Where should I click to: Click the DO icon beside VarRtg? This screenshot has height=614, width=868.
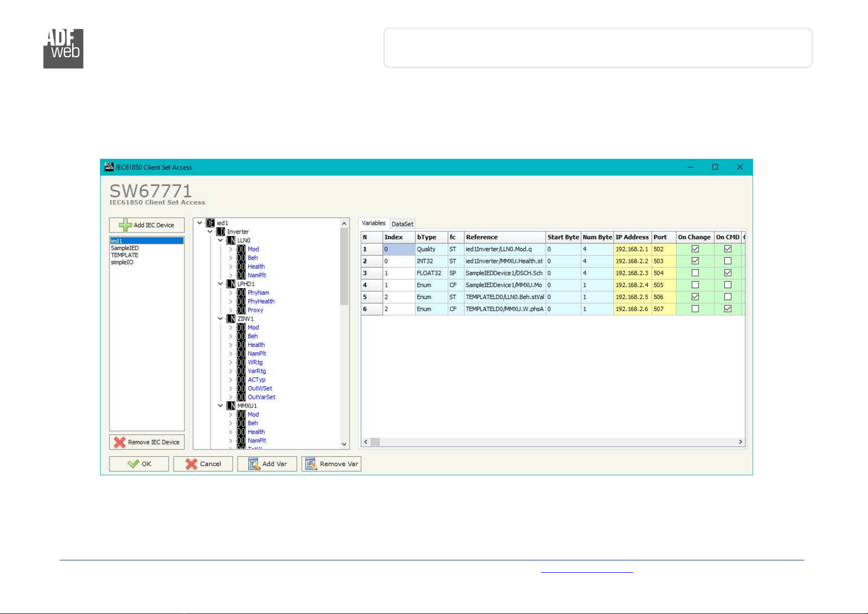coord(241,371)
